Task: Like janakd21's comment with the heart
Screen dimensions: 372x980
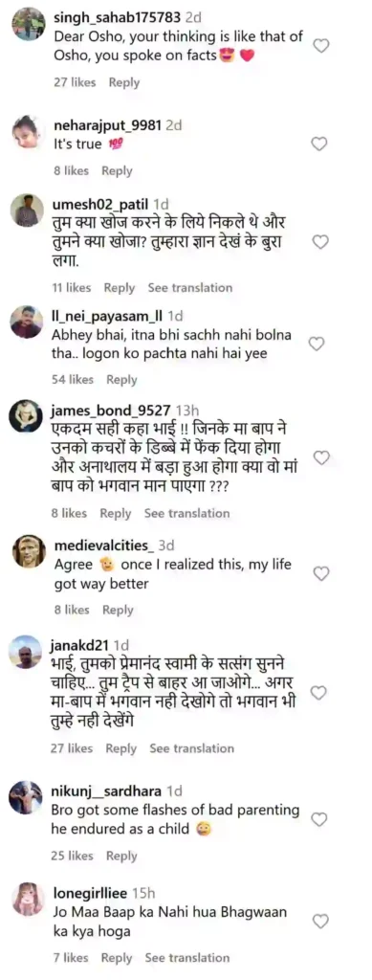Action: pos(318,693)
